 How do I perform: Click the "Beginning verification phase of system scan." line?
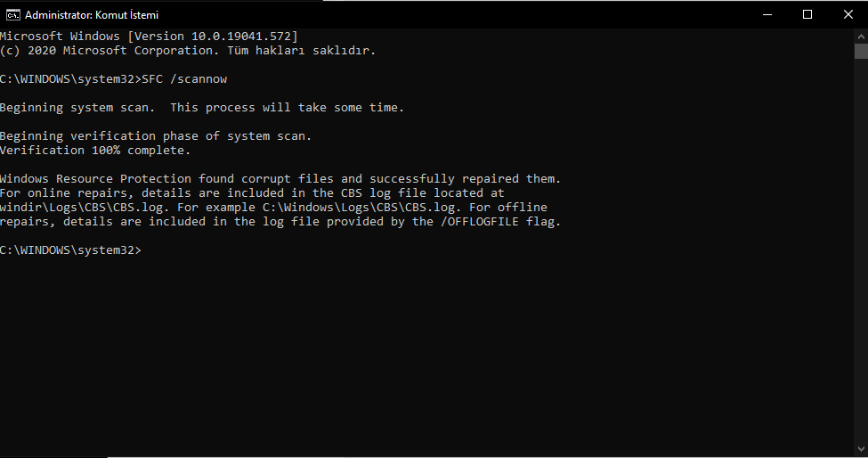tap(156, 136)
